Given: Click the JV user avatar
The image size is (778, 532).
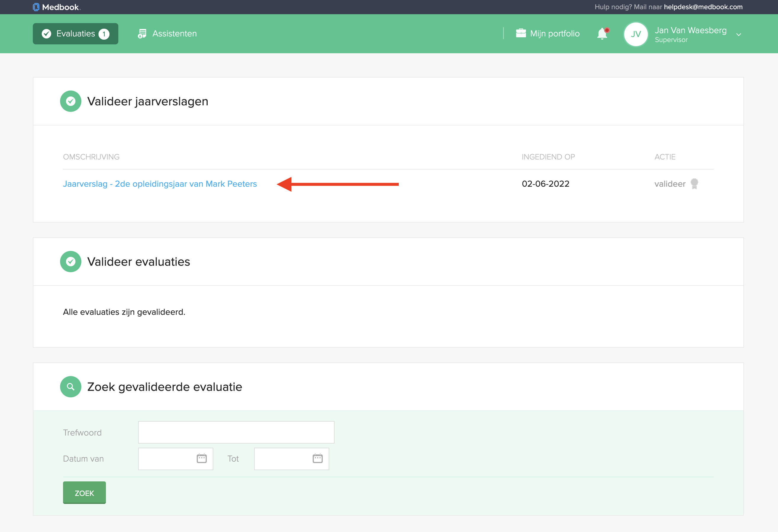Looking at the screenshot, I should (x=636, y=34).
